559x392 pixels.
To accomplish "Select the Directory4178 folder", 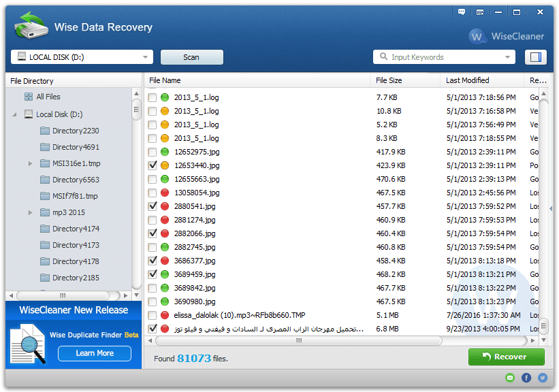I will (x=76, y=261).
